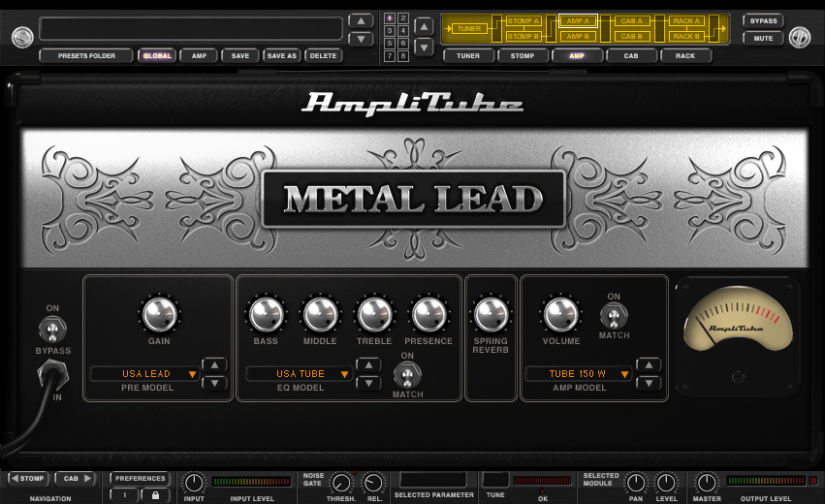Image resolution: width=825 pixels, height=504 pixels.
Task: Toggle the amp BYPASS switch
Action: [52, 330]
